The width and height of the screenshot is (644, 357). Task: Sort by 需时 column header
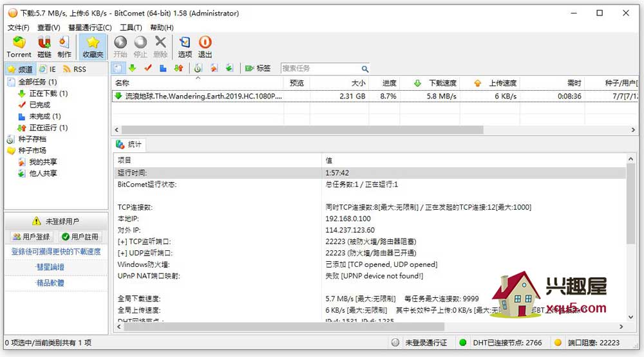point(553,83)
